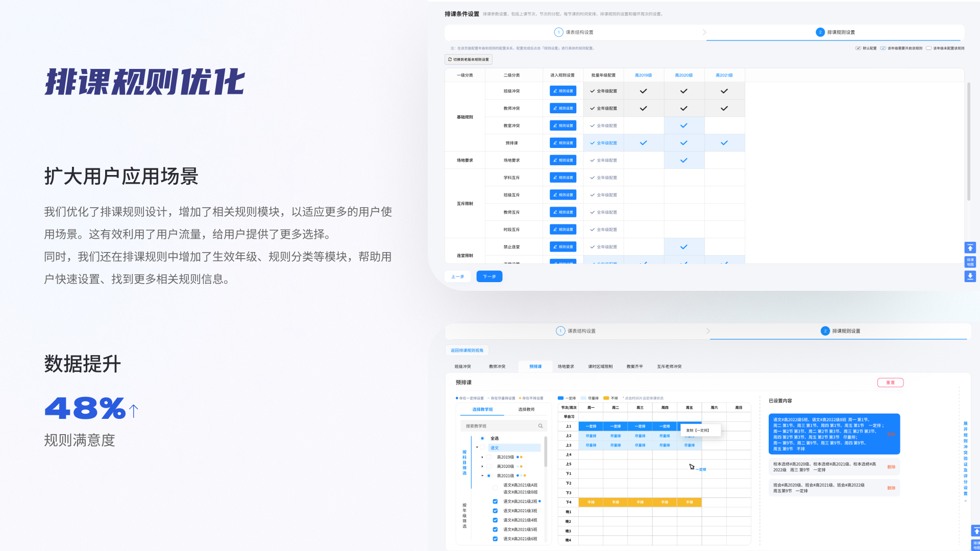Click the red 重置 button

point(890,383)
